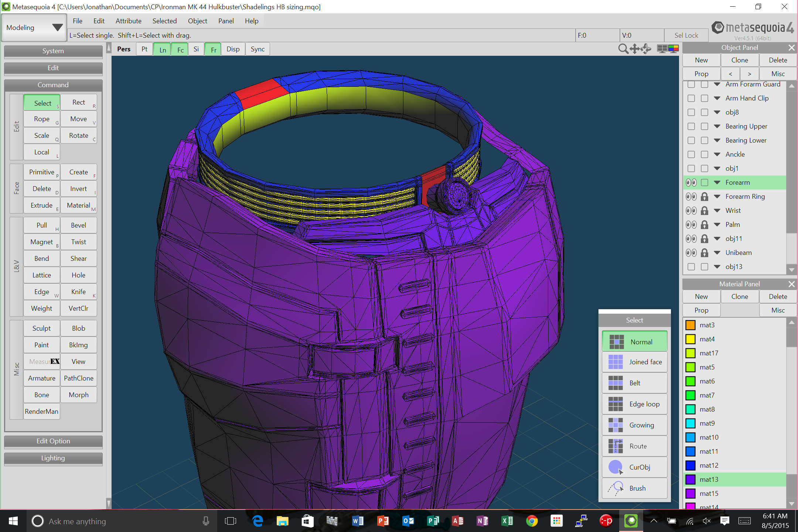Image resolution: width=798 pixels, height=532 pixels.
Task: Click the Extrude command button
Action: pyautogui.click(x=42, y=205)
